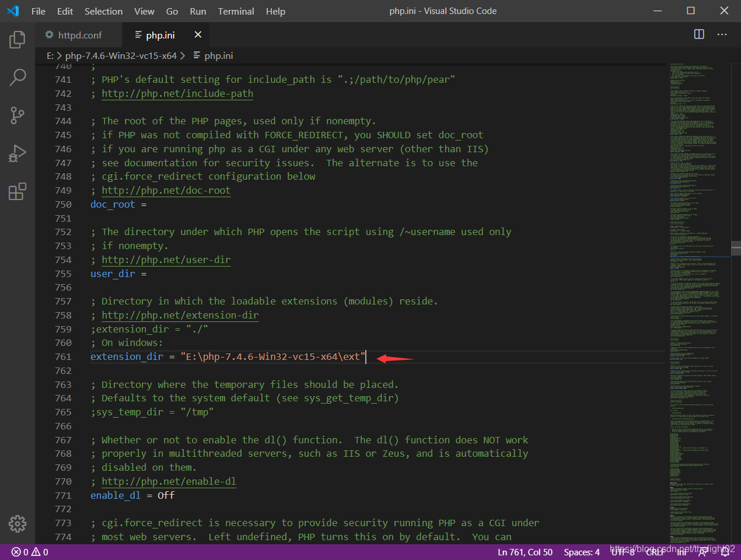Open the Source Control view
The height and width of the screenshot is (560, 741).
18,116
